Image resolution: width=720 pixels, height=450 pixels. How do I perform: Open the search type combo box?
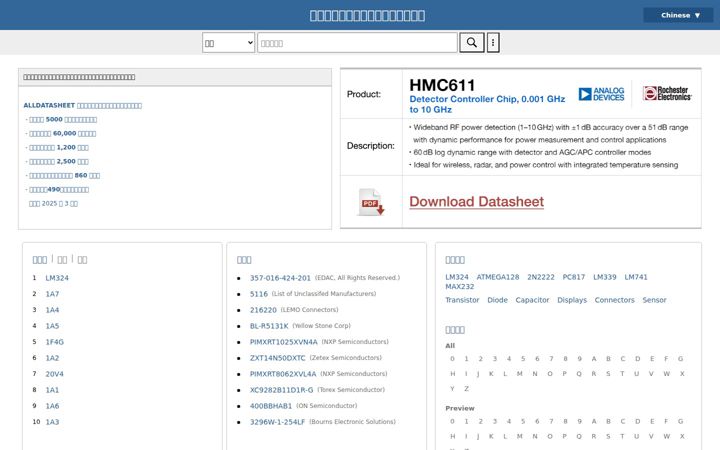click(x=228, y=43)
